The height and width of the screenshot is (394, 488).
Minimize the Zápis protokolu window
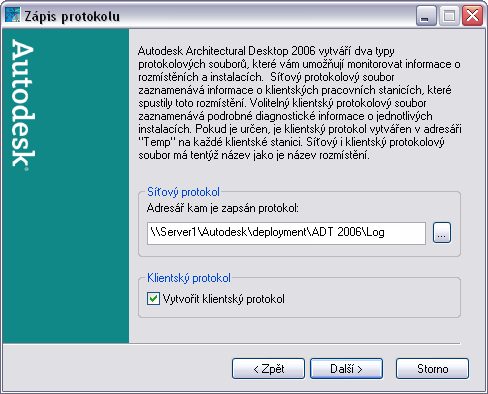426,15
